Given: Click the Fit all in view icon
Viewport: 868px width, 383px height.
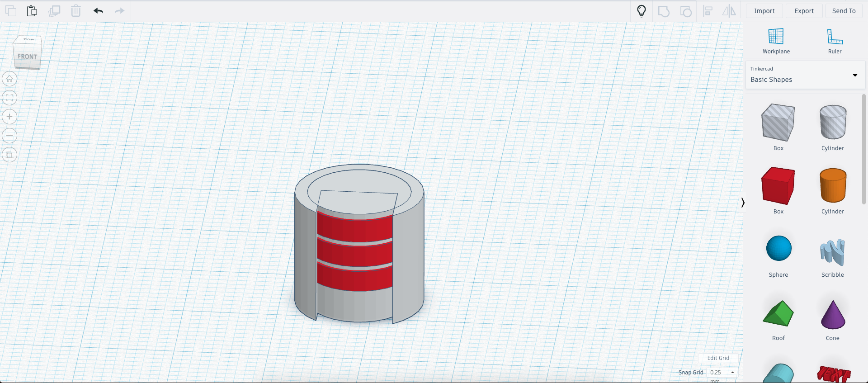Looking at the screenshot, I should [x=9, y=98].
